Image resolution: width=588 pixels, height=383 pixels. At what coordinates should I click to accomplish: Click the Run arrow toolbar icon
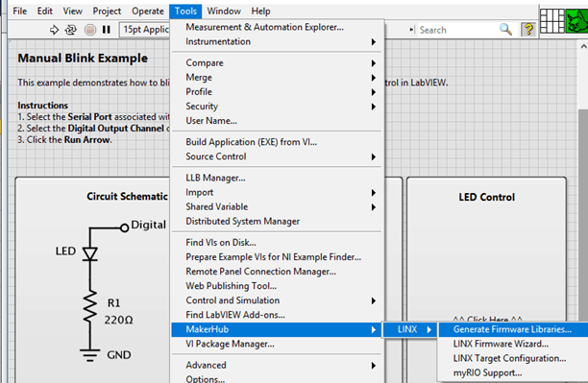tap(55, 30)
